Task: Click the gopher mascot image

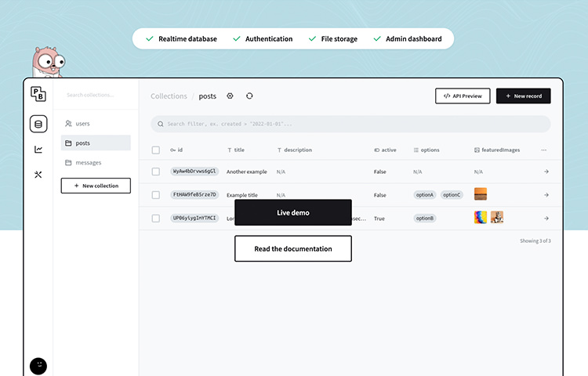Action: coord(48,62)
